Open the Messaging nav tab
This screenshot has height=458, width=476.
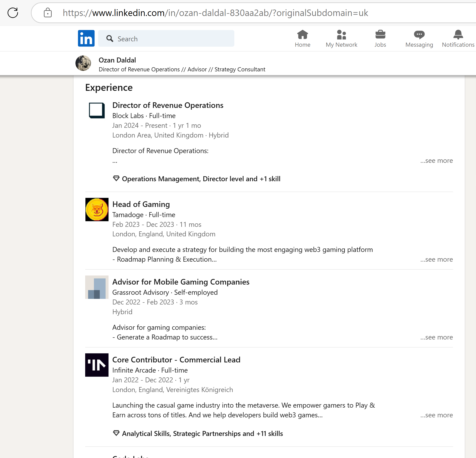(x=419, y=39)
